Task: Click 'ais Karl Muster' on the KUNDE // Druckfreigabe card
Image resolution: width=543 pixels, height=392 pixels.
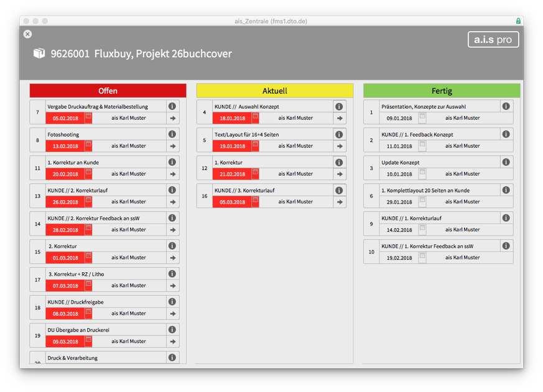Action: [129, 314]
